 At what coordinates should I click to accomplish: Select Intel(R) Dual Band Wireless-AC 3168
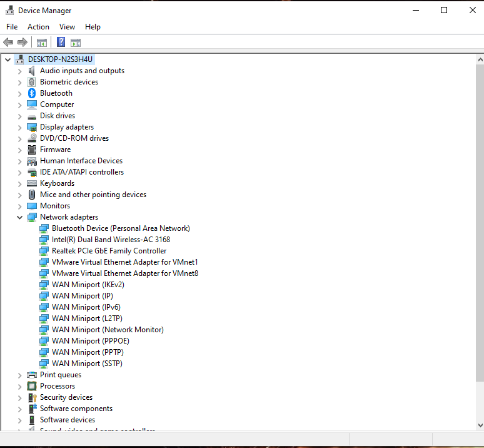point(111,240)
